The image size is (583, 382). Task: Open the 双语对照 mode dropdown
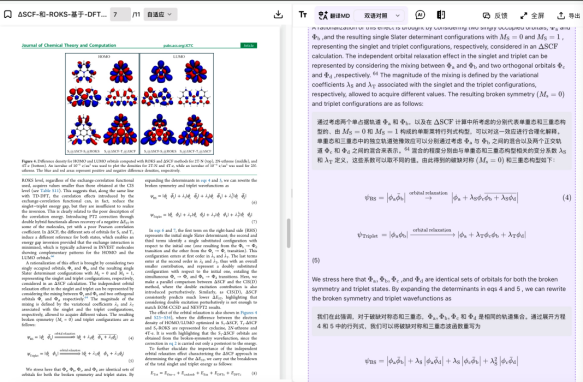coord(381,16)
